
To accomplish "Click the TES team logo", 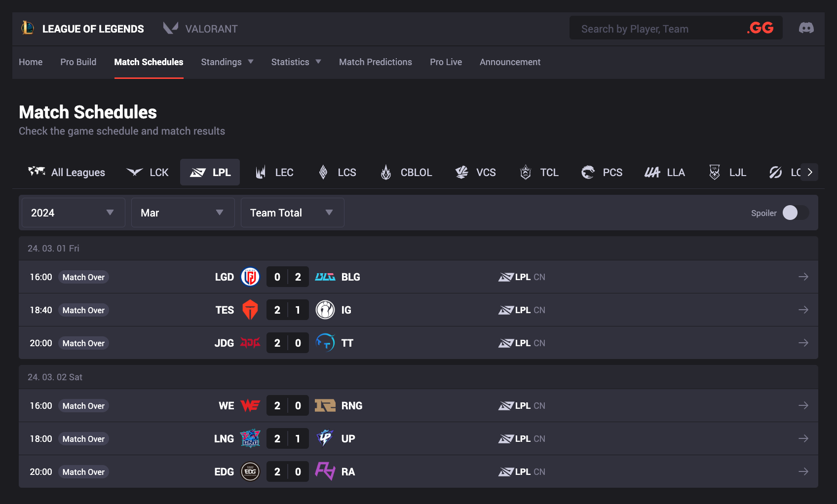I will (250, 310).
